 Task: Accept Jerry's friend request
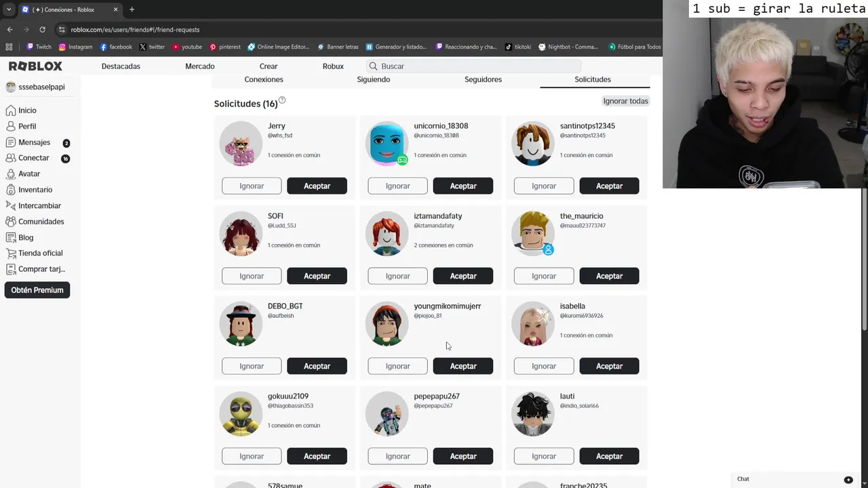[x=317, y=186]
